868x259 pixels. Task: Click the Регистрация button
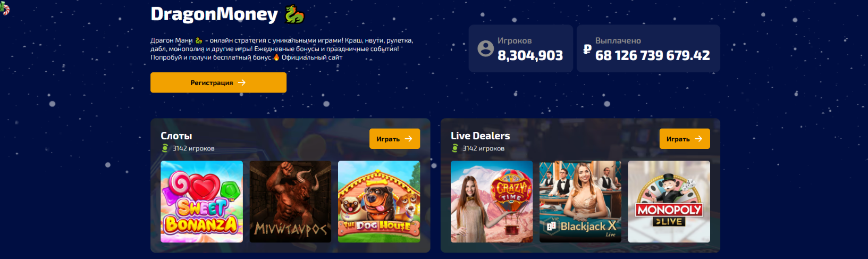tap(218, 82)
